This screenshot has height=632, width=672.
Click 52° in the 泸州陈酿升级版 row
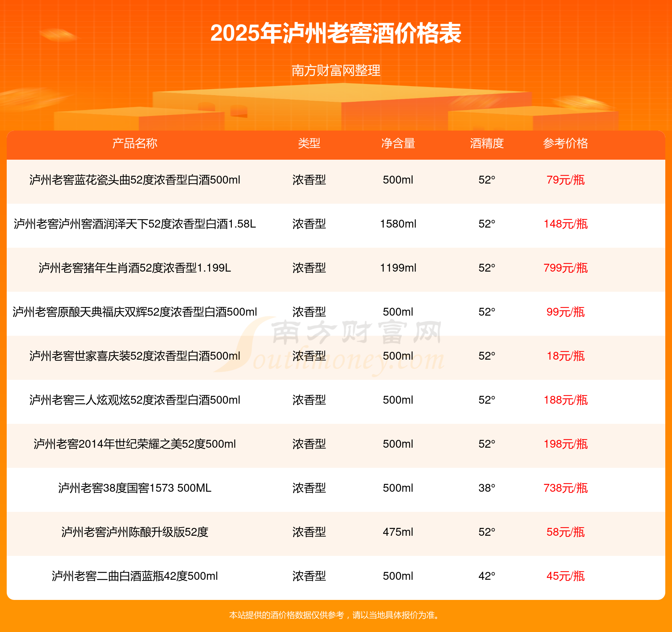(487, 532)
